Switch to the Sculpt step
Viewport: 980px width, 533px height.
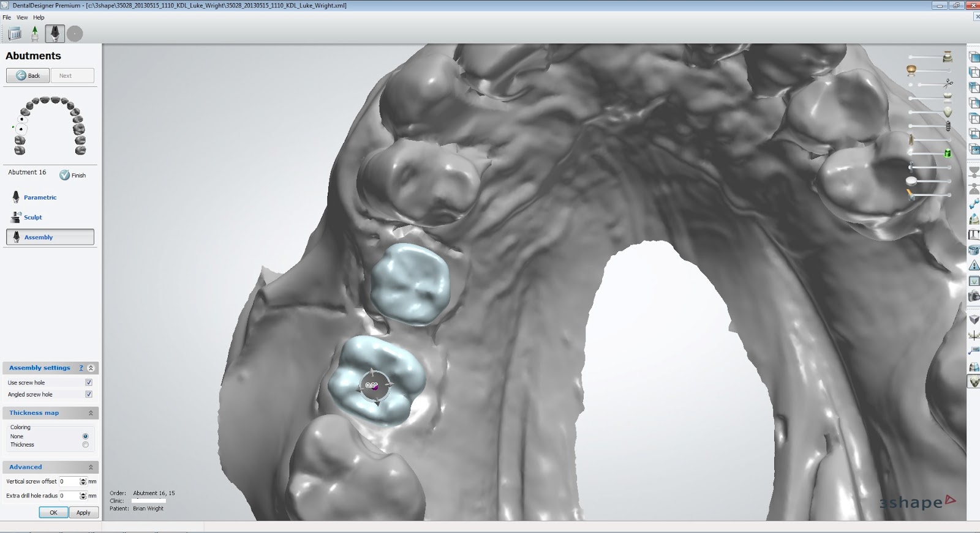coord(33,217)
